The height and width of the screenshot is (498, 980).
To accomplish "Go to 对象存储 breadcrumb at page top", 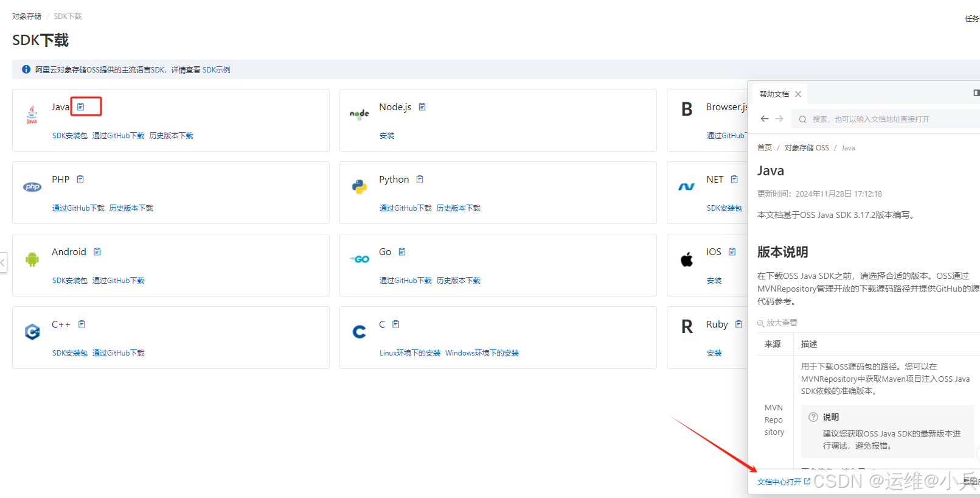I will (27, 16).
